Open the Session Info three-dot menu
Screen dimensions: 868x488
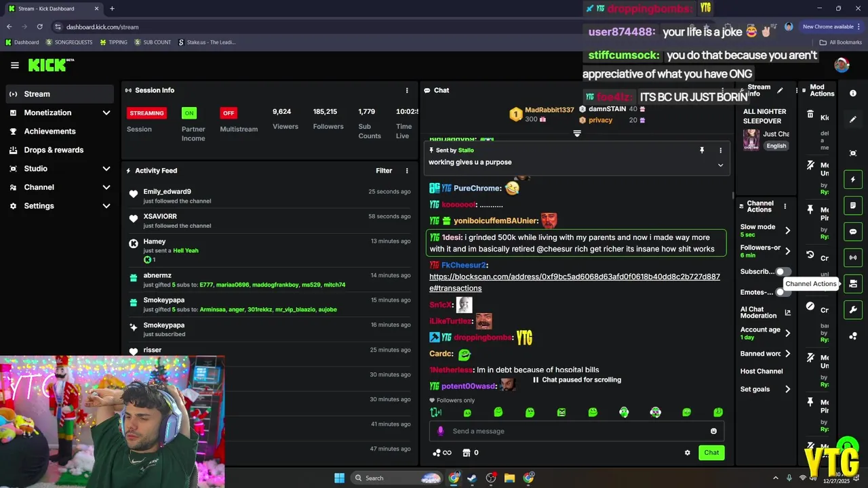(407, 90)
